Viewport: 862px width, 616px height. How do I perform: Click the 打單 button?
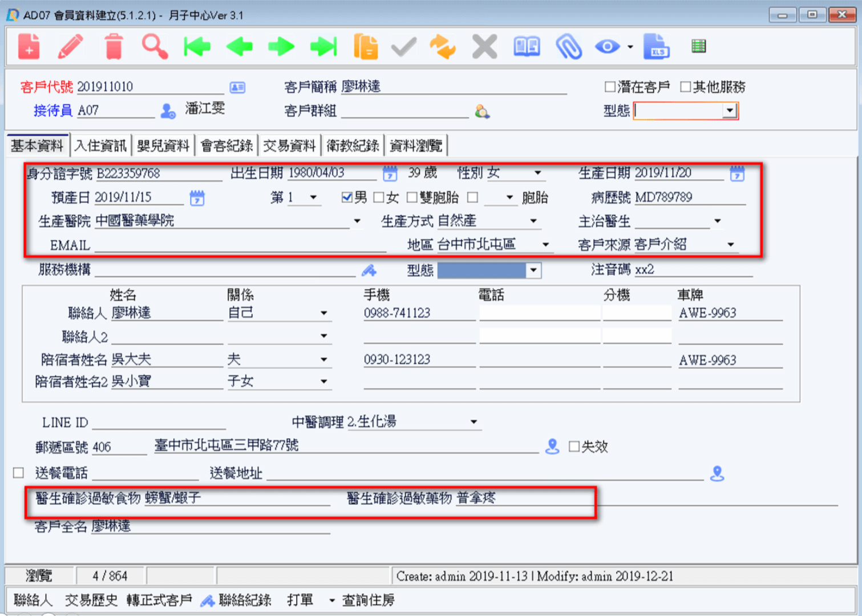pyautogui.click(x=301, y=600)
